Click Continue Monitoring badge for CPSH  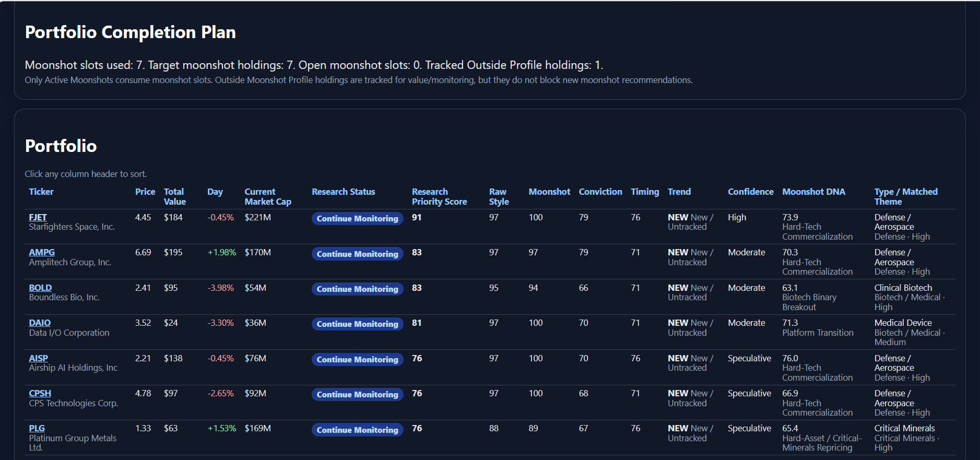(x=358, y=394)
